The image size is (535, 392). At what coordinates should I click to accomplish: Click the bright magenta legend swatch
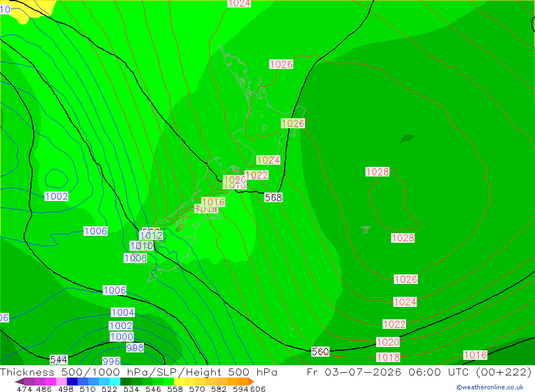click(x=51, y=381)
